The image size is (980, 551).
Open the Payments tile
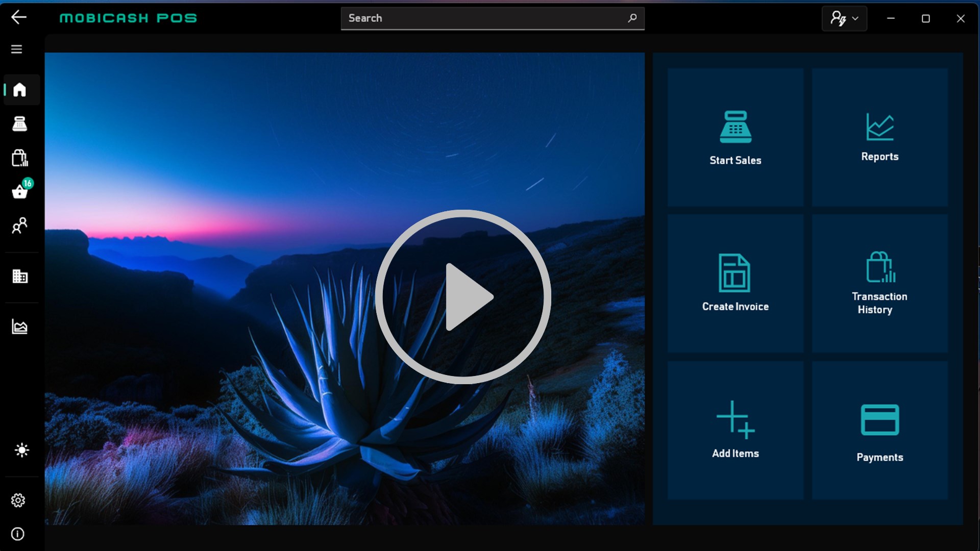pos(879,430)
